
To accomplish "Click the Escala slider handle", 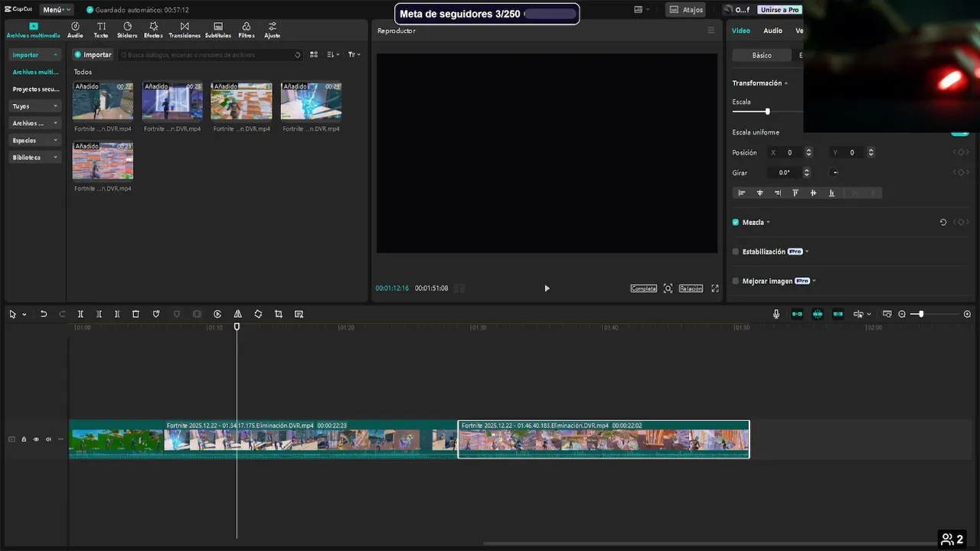I will (767, 112).
